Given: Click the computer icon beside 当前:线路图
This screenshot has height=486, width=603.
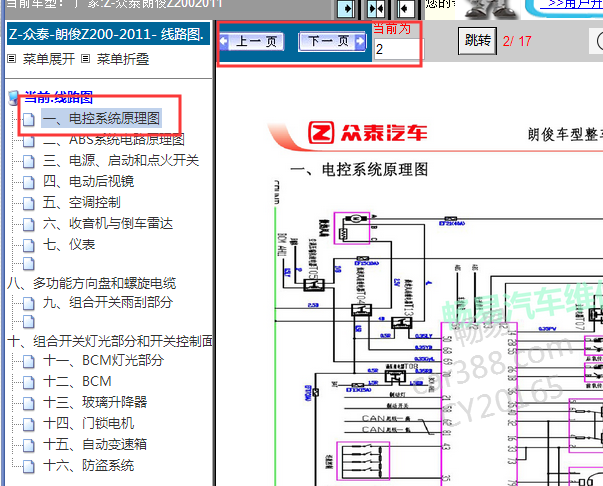Looking at the screenshot, I should point(13,98).
